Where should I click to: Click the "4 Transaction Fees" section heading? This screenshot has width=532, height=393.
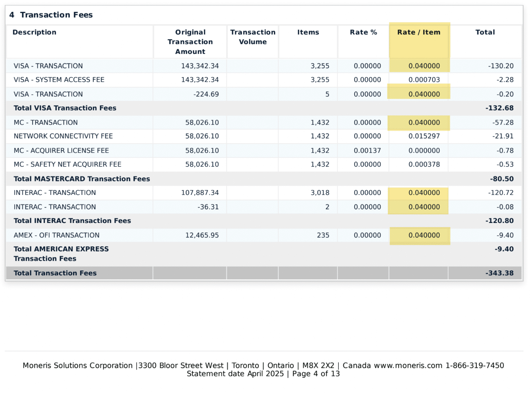(51, 15)
